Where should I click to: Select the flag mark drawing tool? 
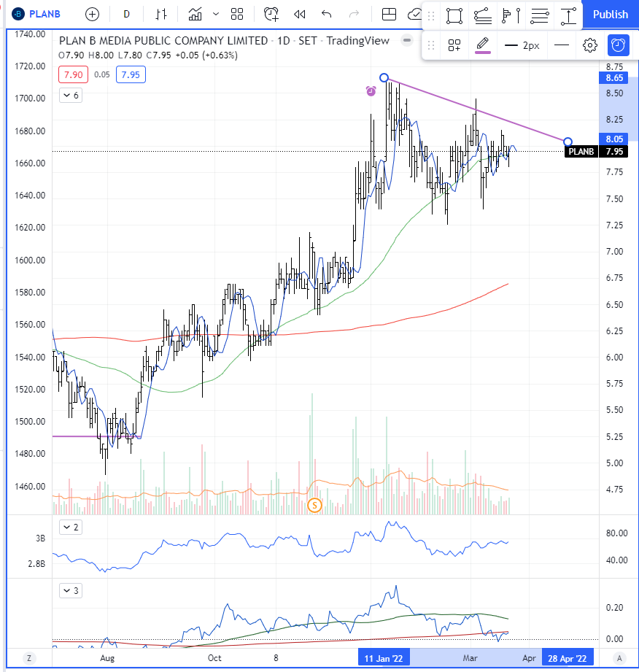[x=511, y=16]
